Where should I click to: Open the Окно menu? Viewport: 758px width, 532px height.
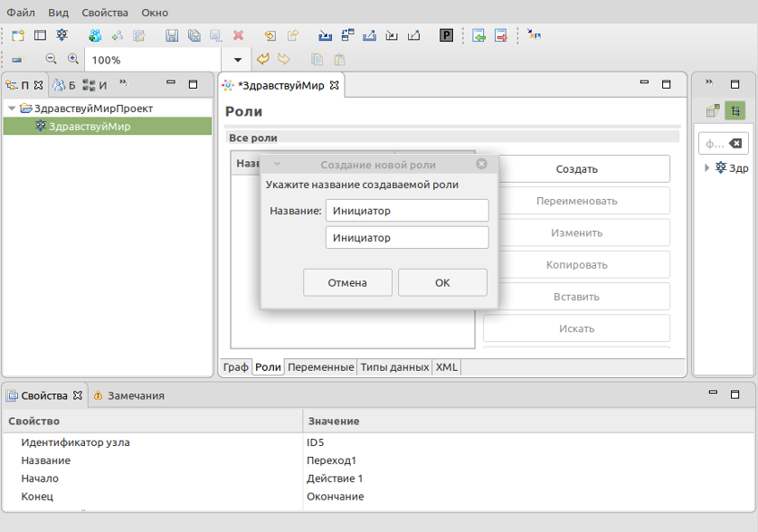point(155,13)
